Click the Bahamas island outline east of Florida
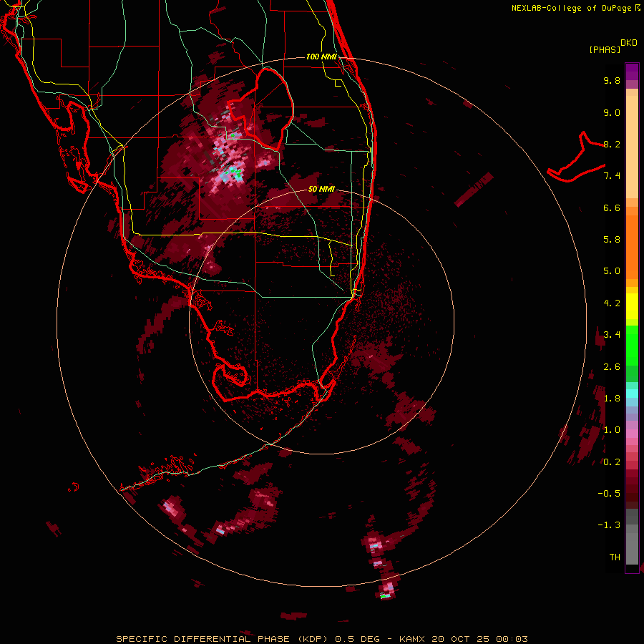This screenshot has width=644, height=644. [576, 157]
